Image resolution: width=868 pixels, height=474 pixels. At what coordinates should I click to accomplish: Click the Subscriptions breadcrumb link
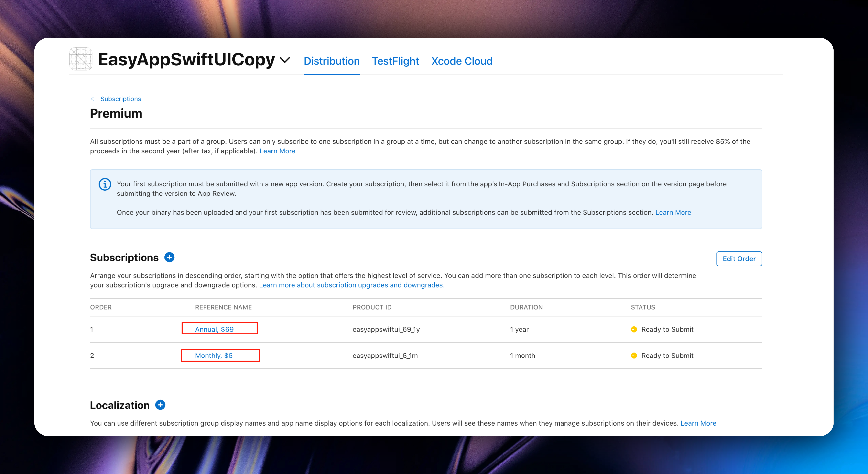[121, 99]
